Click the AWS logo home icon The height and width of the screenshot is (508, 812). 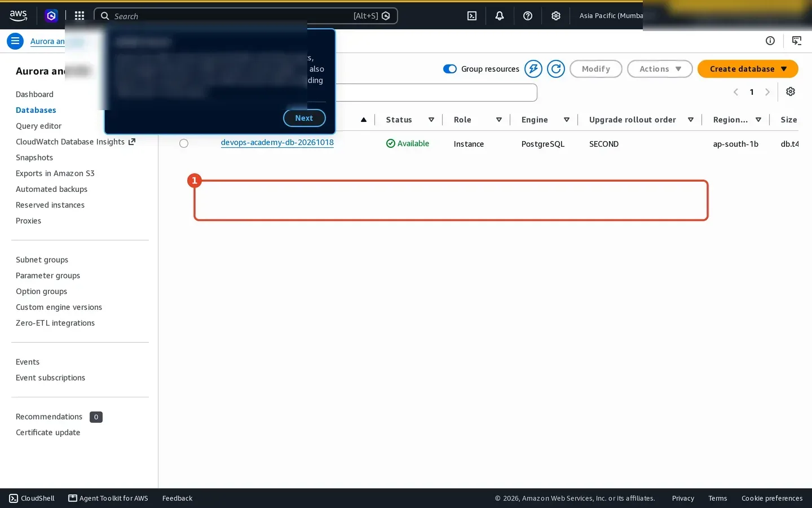click(x=18, y=16)
